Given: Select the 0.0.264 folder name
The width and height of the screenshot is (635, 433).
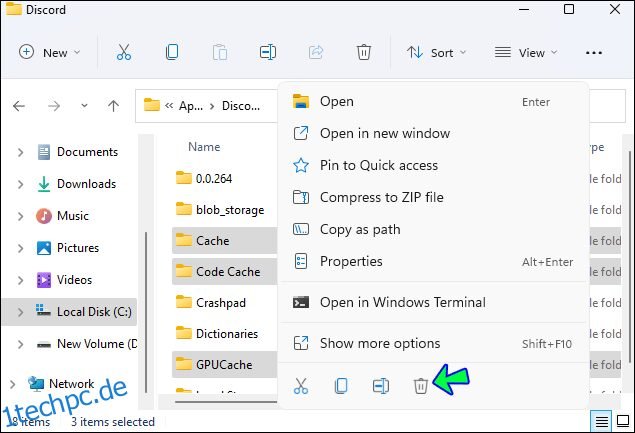Looking at the screenshot, I should (x=214, y=179).
